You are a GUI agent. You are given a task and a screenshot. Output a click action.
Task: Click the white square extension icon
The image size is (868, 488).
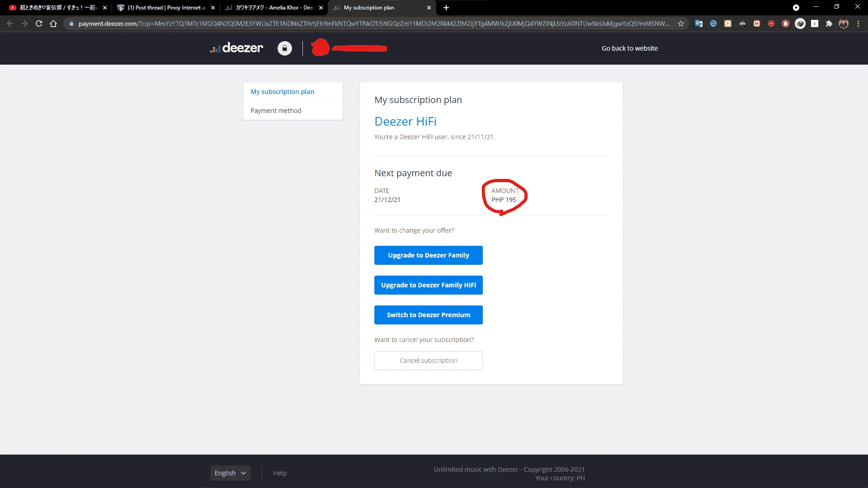click(x=815, y=23)
